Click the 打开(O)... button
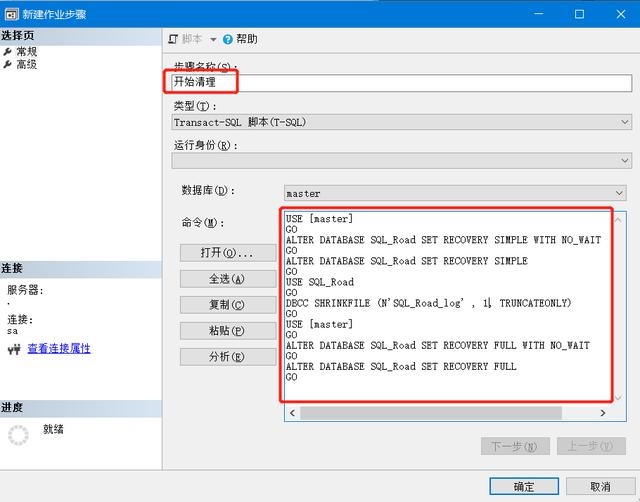Image resolution: width=640 pixels, height=502 pixels. [x=228, y=253]
